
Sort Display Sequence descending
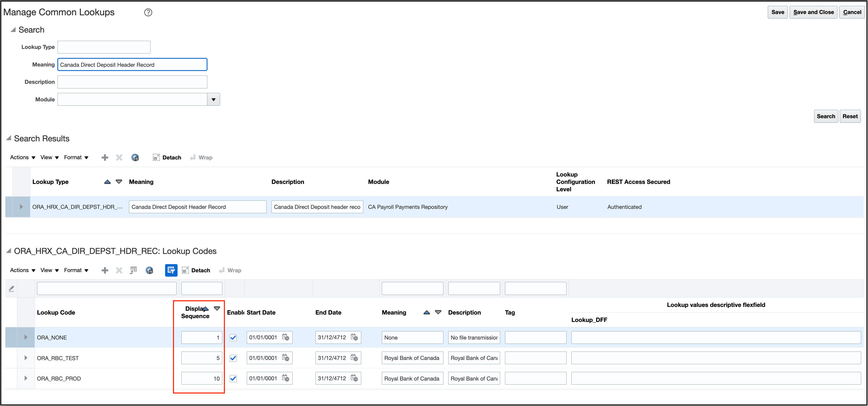click(217, 309)
